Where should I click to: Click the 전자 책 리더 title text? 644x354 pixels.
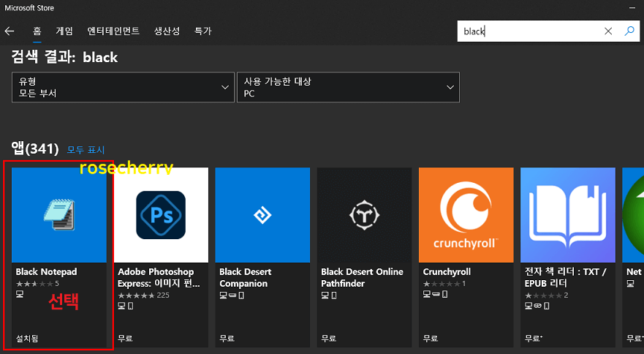pos(565,277)
